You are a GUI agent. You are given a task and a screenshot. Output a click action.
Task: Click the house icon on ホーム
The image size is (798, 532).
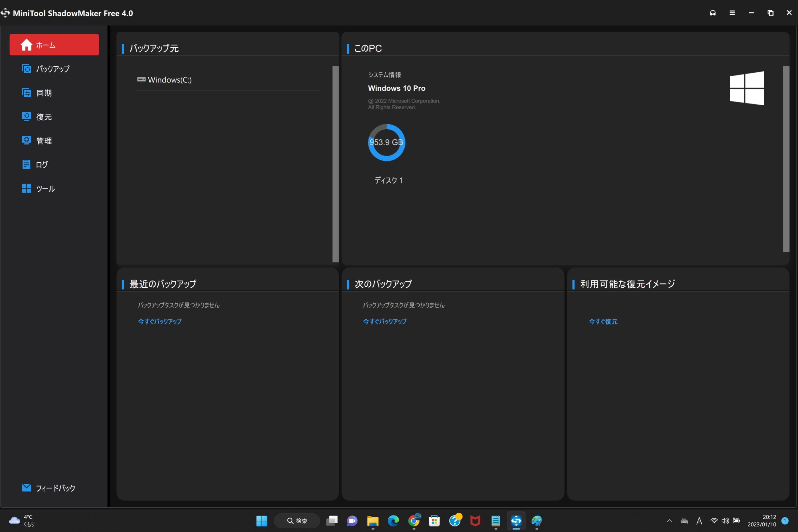coord(26,45)
